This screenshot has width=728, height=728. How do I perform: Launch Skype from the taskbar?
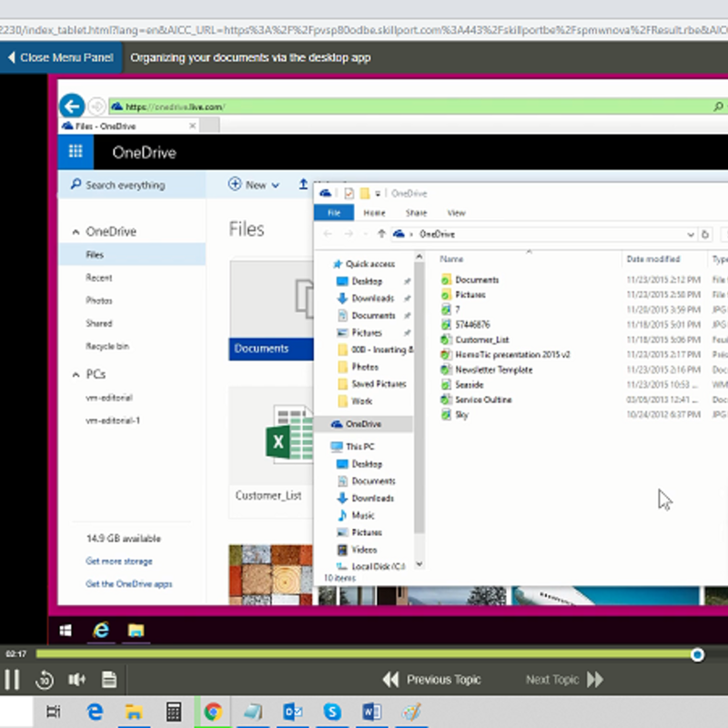tap(332, 712)
